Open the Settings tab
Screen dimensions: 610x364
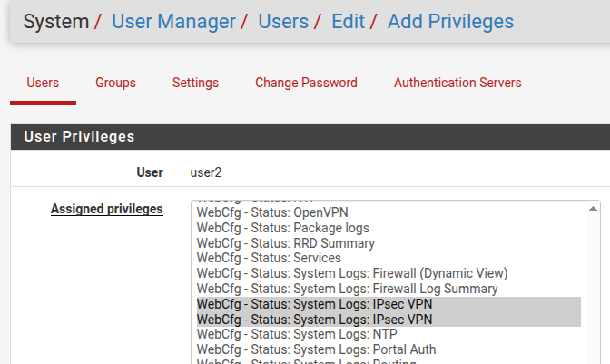[x=195, y=83]
